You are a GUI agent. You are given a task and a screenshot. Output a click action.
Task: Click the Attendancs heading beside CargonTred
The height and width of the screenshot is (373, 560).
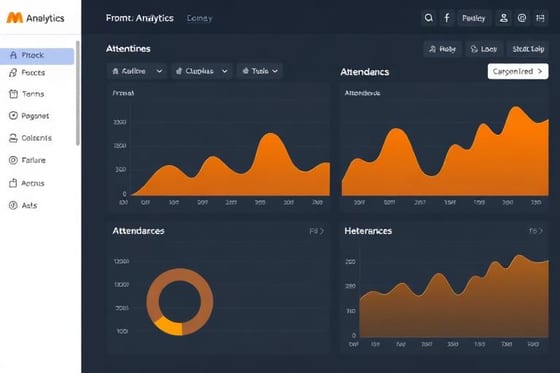point(365,72)
